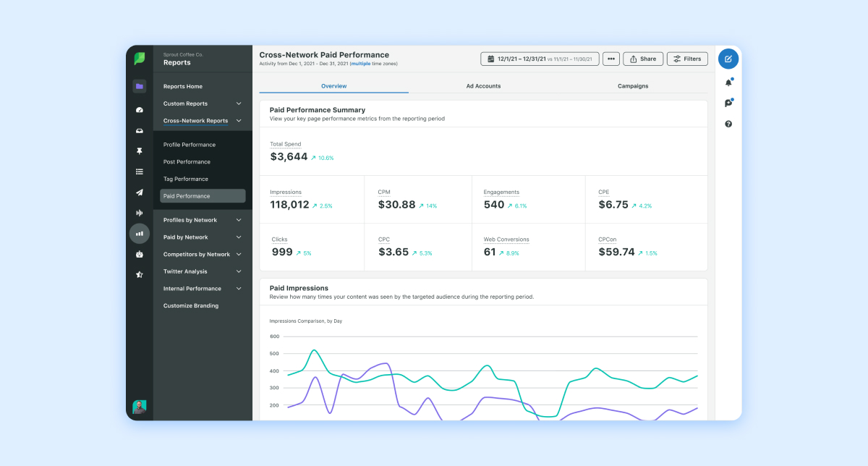Click the Impressions metric label
868x466 pixels.
tap(286, 192)
